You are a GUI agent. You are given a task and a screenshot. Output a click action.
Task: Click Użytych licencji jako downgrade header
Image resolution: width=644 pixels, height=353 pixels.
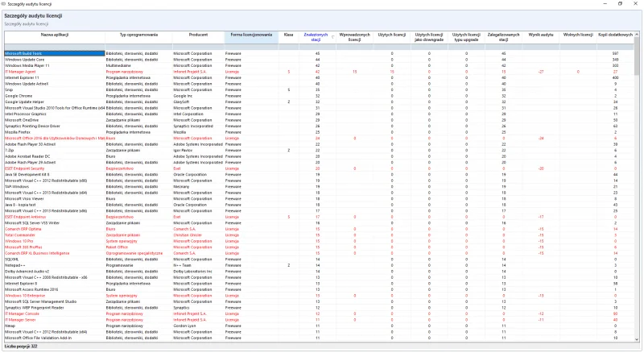click(429, 37)
